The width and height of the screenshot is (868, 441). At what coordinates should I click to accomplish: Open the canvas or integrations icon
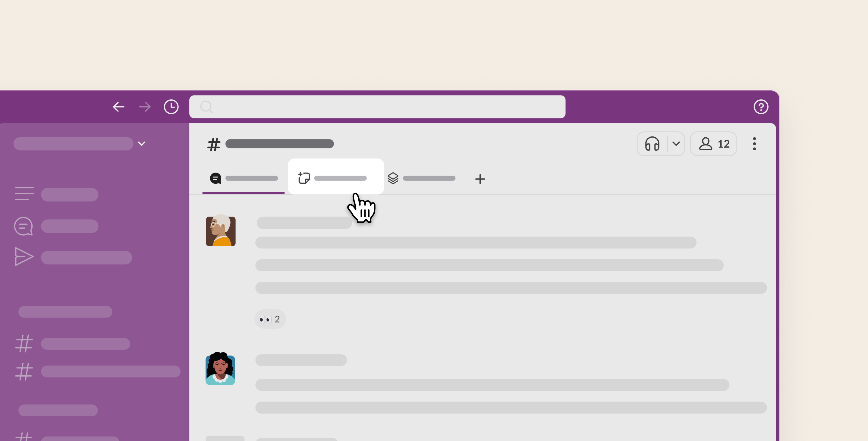[304, 179]
